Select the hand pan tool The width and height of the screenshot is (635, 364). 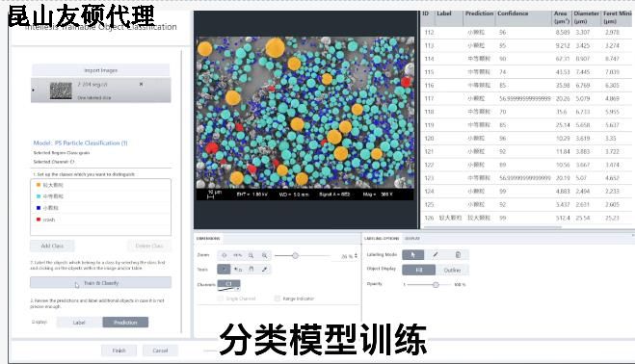coord(251,270)
